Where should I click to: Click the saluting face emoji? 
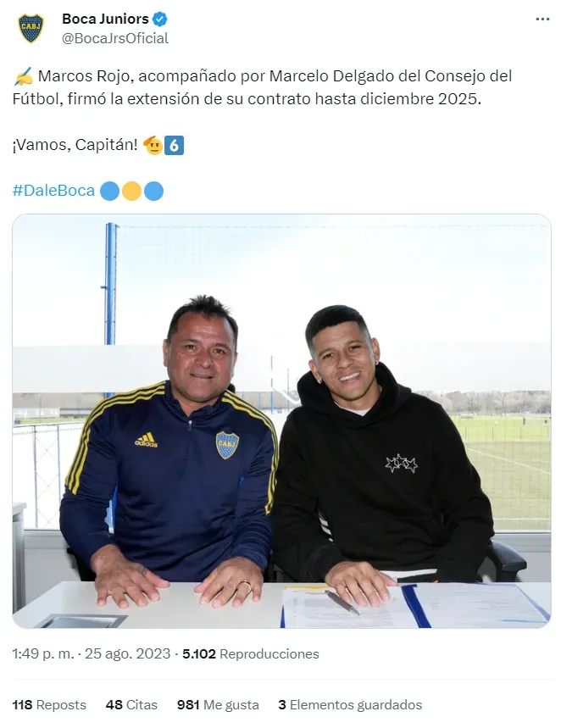(153, 145)
